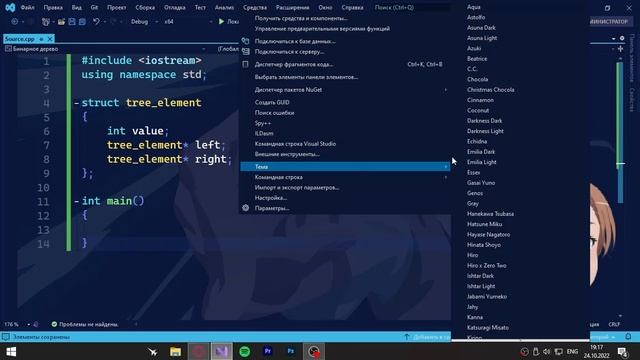Screen dimensions: 640x360
Task: Open the Файл menu
Action: coord(27,7)
